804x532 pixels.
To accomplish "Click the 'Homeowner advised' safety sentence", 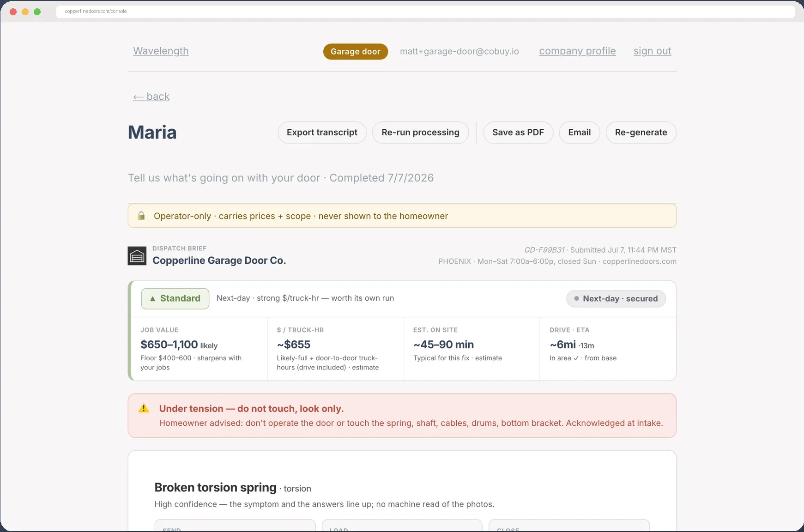I will [x=411, y=423].
